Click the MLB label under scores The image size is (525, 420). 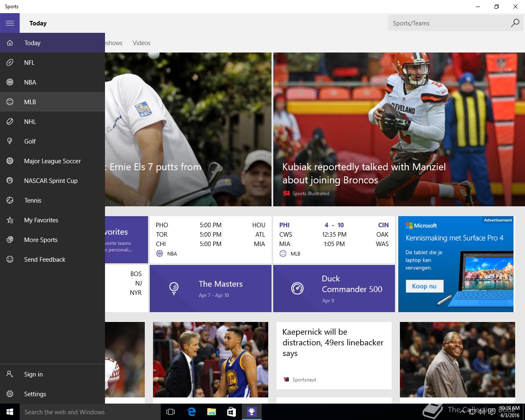[295, 253]
